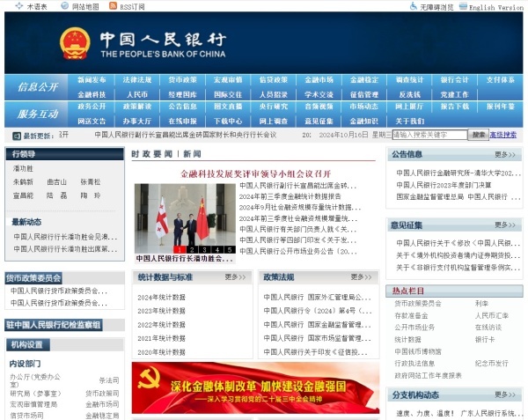Open the 新闻发布 menu item
The image size is (528, 420).
coord(92,80)
